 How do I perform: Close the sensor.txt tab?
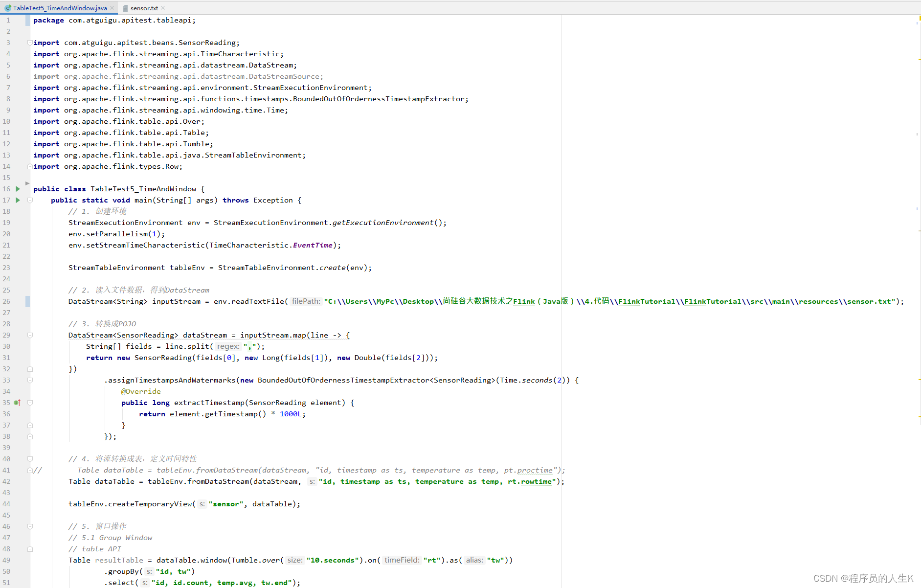point(163,8)
